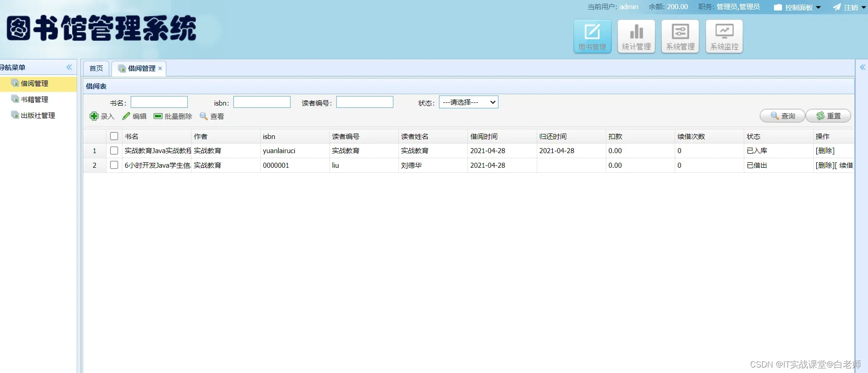Click [删除] link in row 2

click(825, 165)
